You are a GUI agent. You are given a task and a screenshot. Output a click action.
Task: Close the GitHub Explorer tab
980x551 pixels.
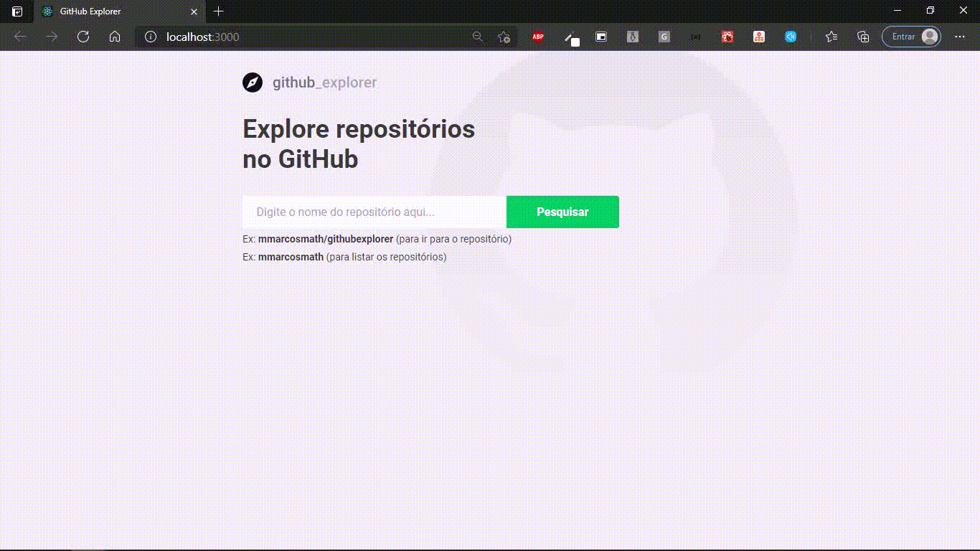coord(194,11)
